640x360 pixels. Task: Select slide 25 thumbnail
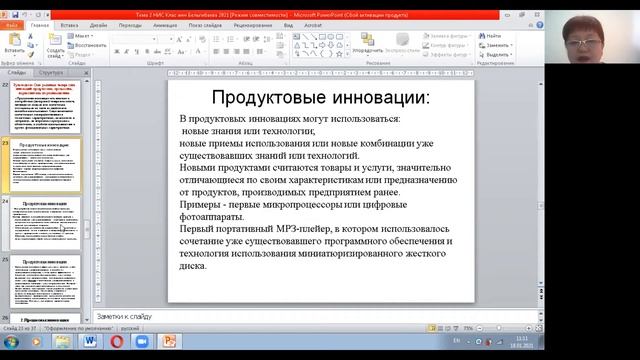click(45, 282)
